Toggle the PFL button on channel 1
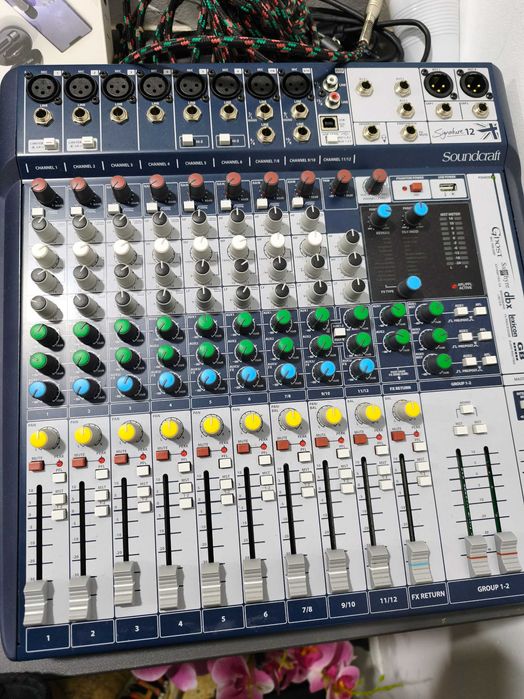Image resolution: width=524 pixels, height=699 pixels. coord(58,478)
